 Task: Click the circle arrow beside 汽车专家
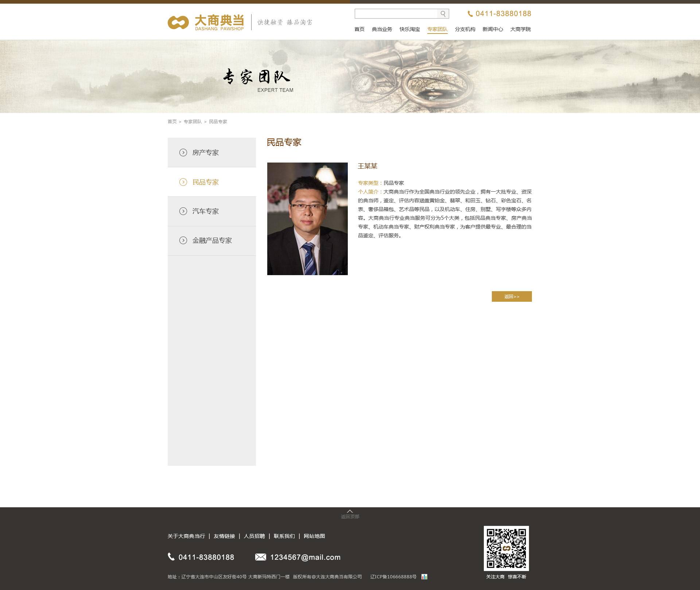tap(183, 211)
